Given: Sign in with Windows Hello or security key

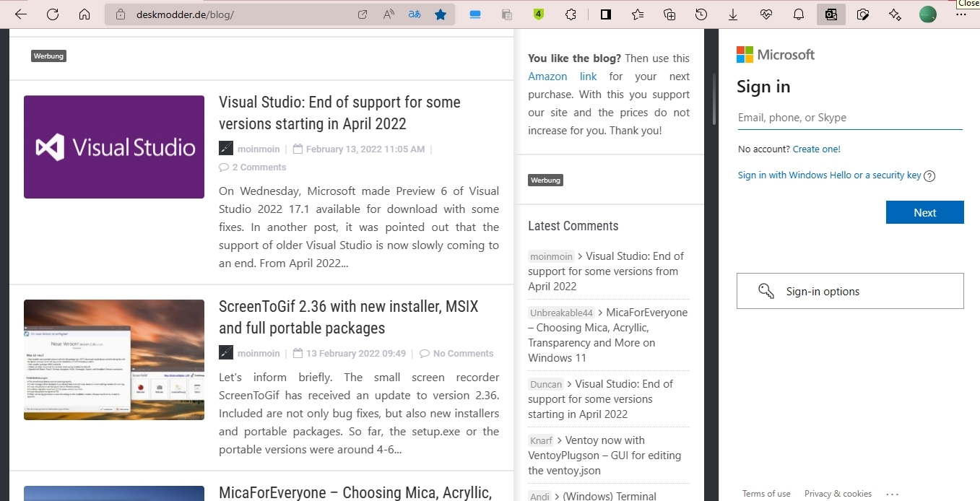Looking at the screenshot, I should click(x=829, y=175).
